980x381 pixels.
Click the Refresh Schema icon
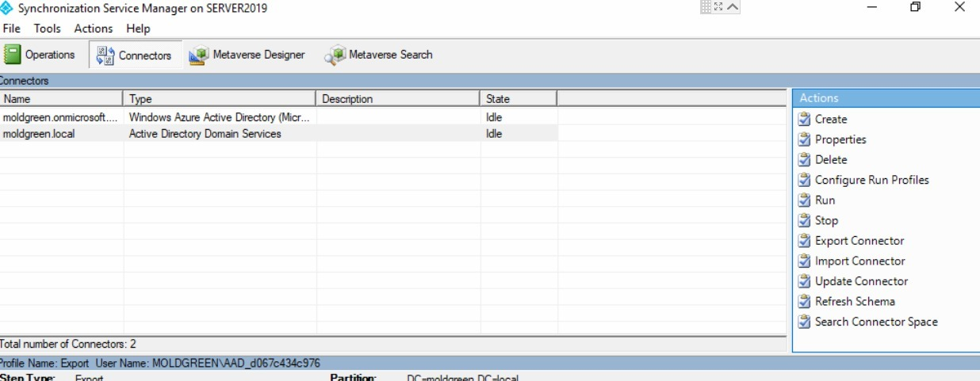click(804, 301)
